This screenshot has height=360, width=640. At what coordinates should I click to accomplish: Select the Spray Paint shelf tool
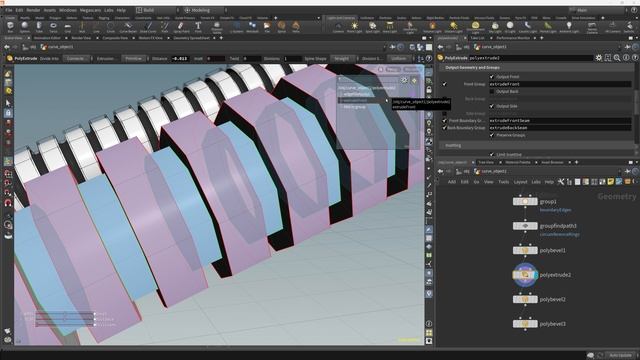coord(181,27)
